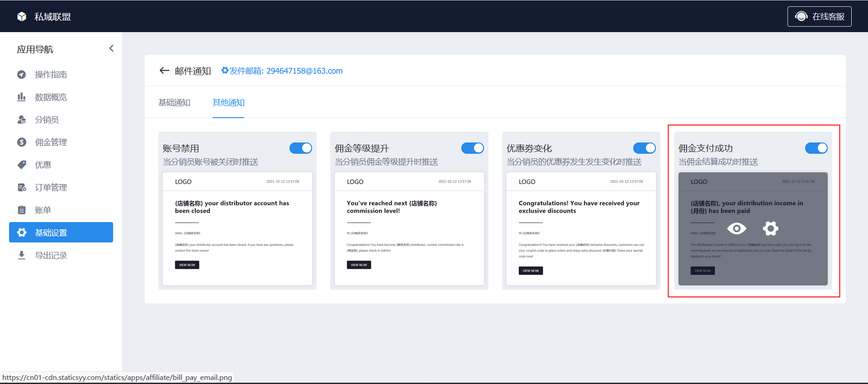Toggle the 账号禁用 notification switch
The image size is (868, 384).
point(301,148)
